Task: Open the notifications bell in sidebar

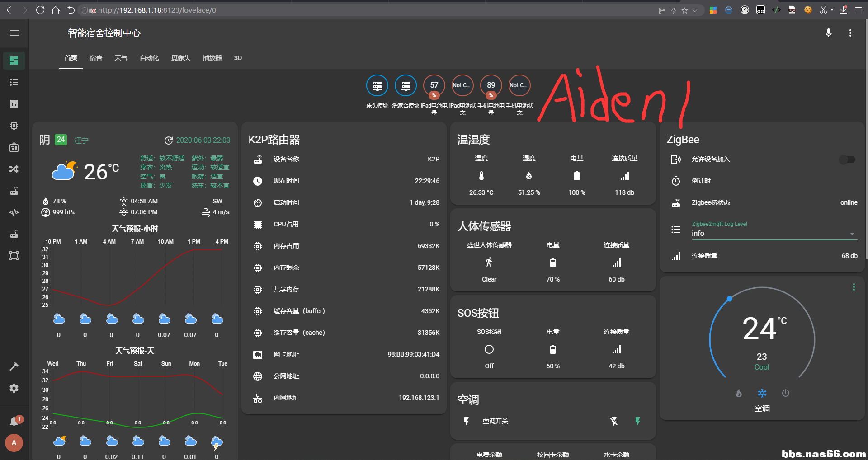Action: tap(14, 421)
